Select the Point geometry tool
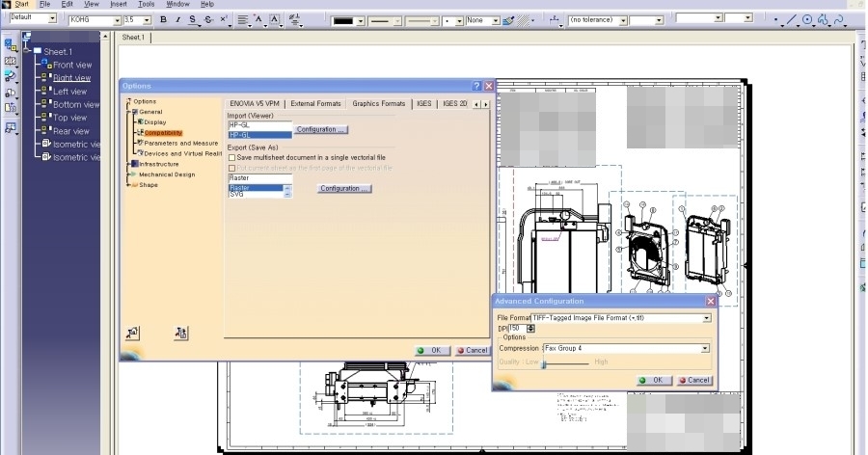Image resolution: width=868 pixels, height=455 pixels. [776, 21]
